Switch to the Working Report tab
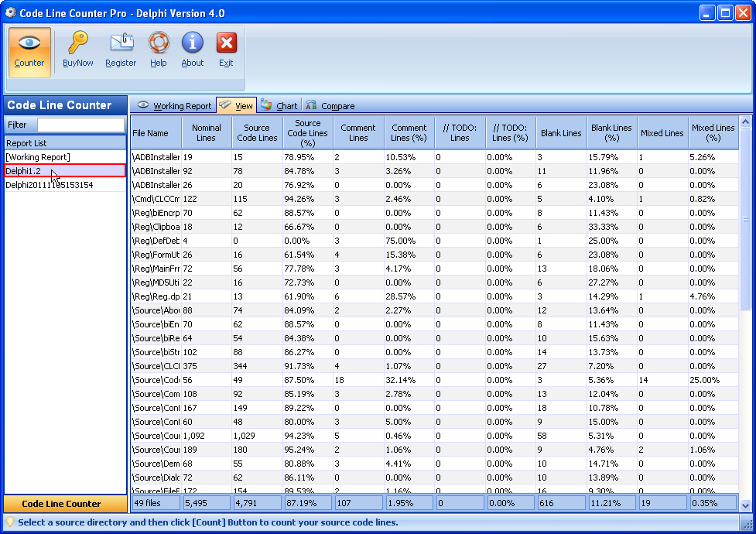This screenshot has height=534, width=756. 174,106
